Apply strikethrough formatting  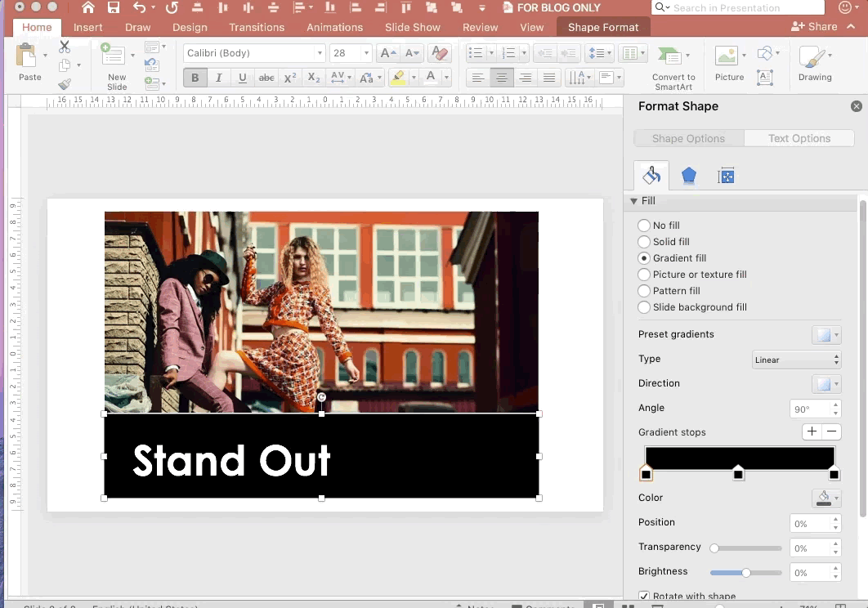(x=266, y=78)
